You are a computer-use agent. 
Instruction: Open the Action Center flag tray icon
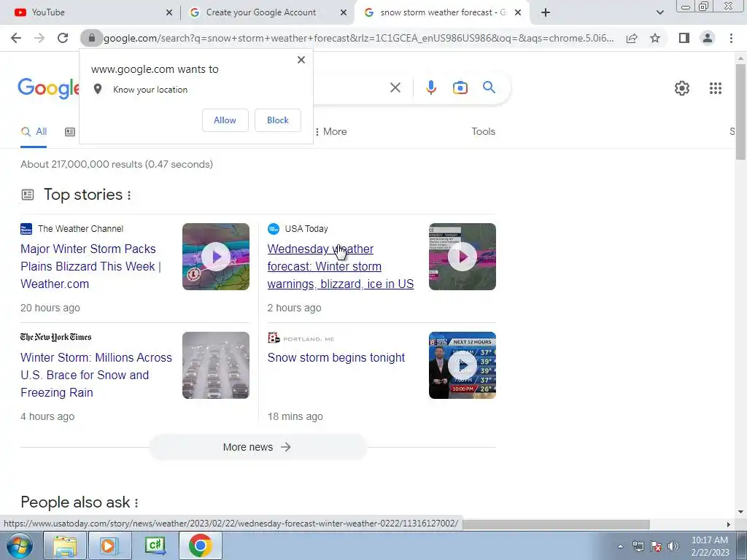pos(656,546)
